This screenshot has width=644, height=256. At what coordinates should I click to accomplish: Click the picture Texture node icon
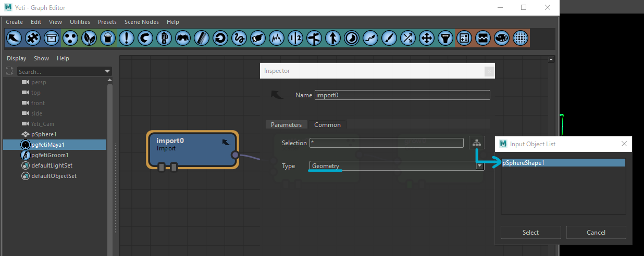tap(484, 37)
